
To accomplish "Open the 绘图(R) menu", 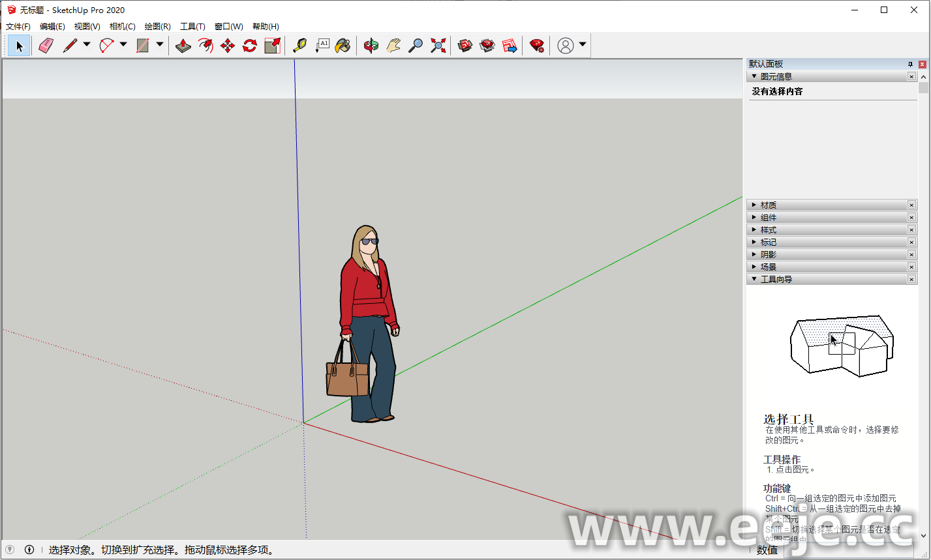I will 157,27.
